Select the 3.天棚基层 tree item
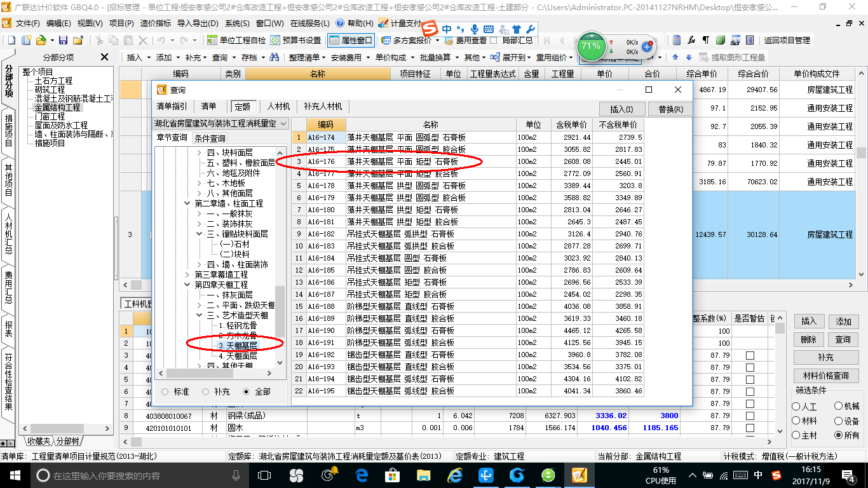Viewport: 868px width, 488px height. click(238, 346)
